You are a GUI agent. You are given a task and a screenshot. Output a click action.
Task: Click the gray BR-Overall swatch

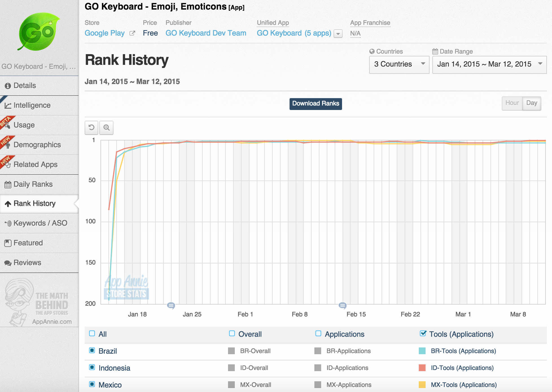(231, 351)
